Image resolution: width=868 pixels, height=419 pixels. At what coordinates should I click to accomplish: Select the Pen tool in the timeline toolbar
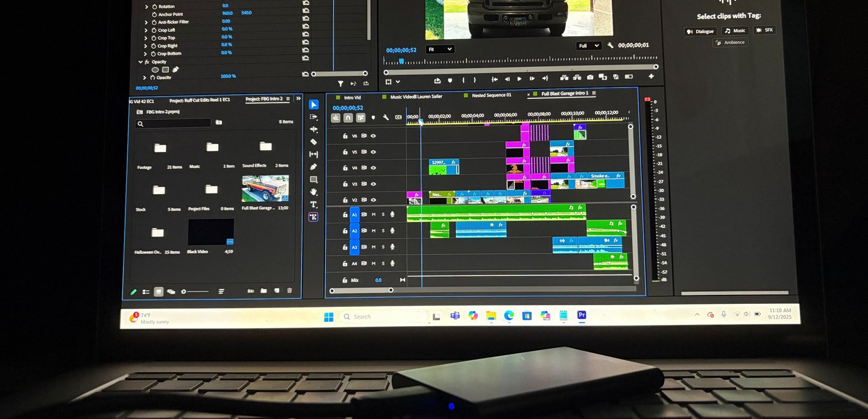pos(313,167)
